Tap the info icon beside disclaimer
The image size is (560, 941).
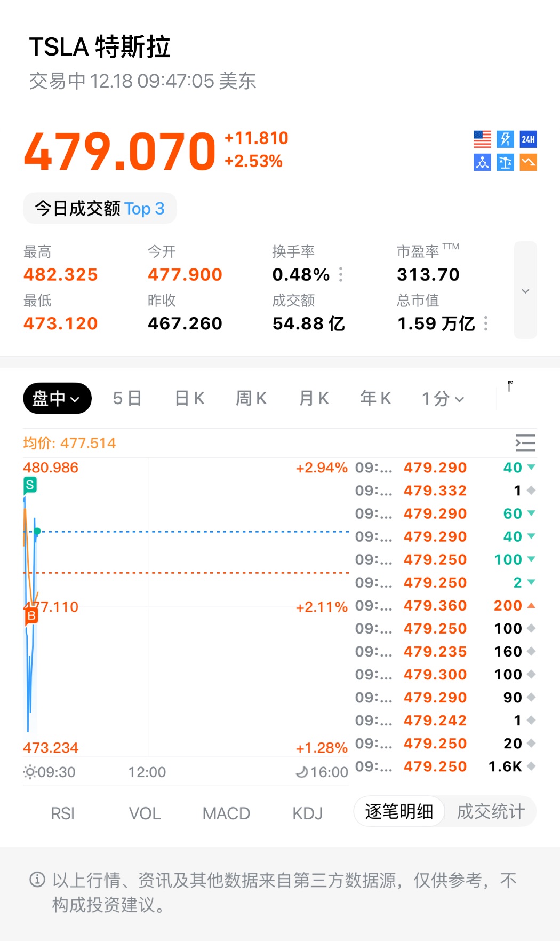pyautogui.click(x=37, y=879)
